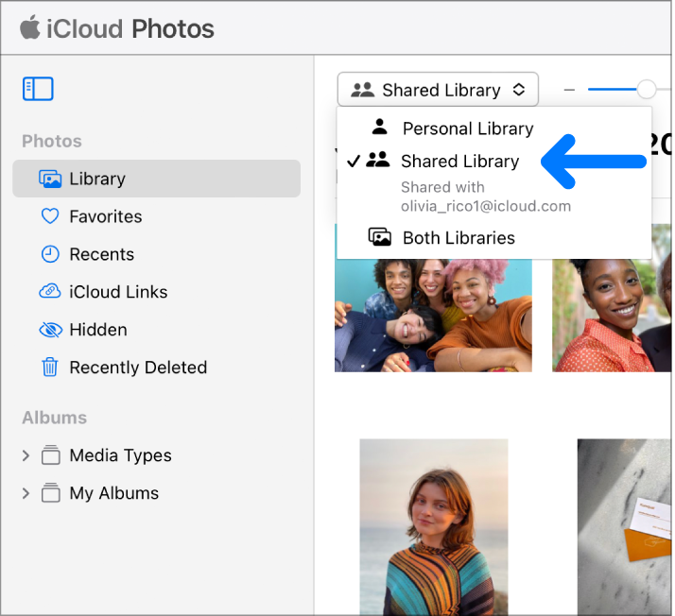Open Recently Deleted in sidebar
The height and width of the screenshot is (616, 675).
[x=138, y=368]
